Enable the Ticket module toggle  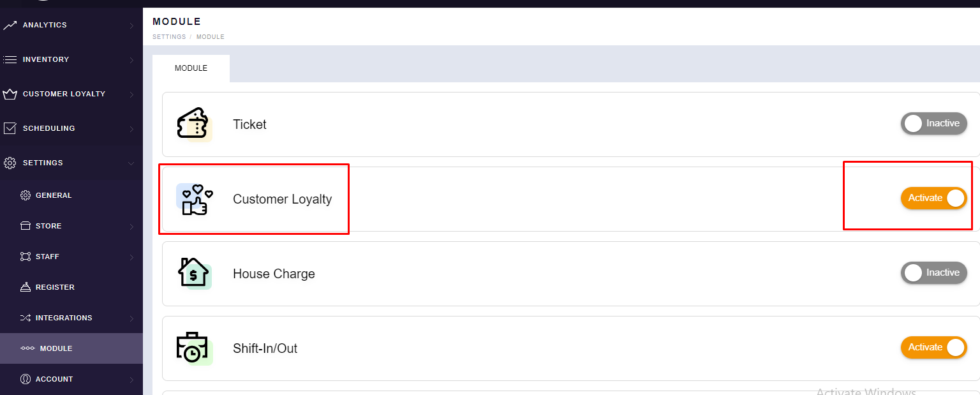[933, 123]
